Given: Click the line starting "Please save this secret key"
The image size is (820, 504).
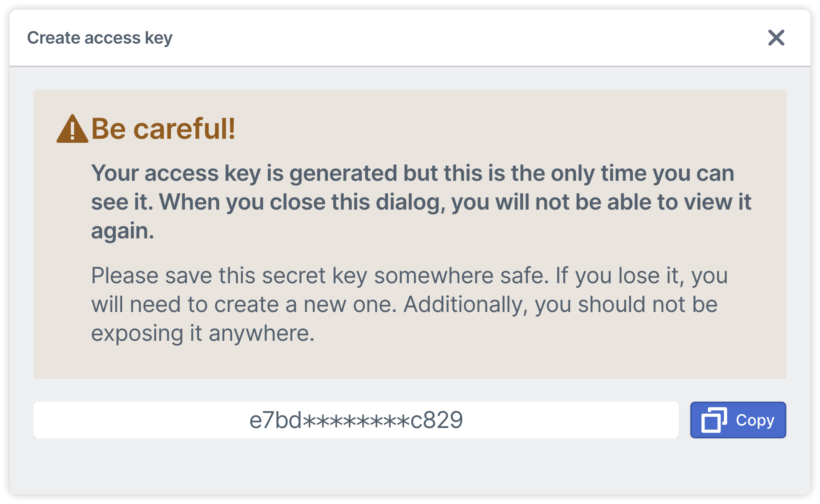Looking at the screenshot, I should pyautogui.click(x=409, y=276).
